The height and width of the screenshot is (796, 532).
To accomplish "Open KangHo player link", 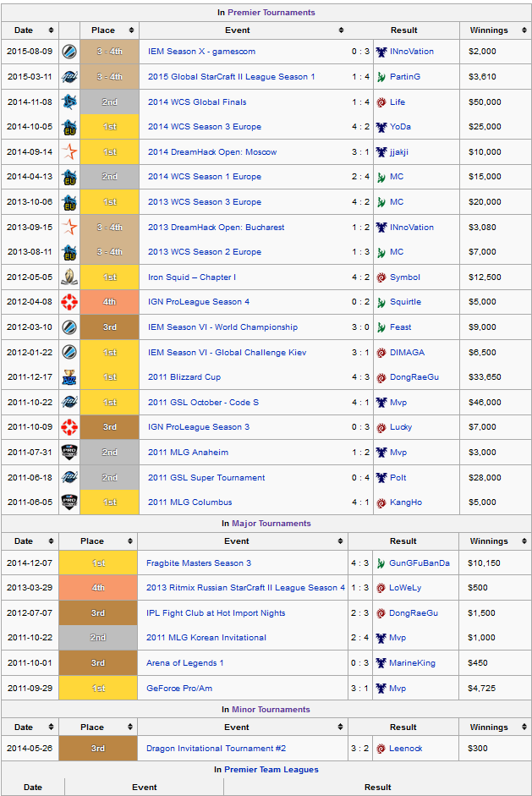I will 406,502.
